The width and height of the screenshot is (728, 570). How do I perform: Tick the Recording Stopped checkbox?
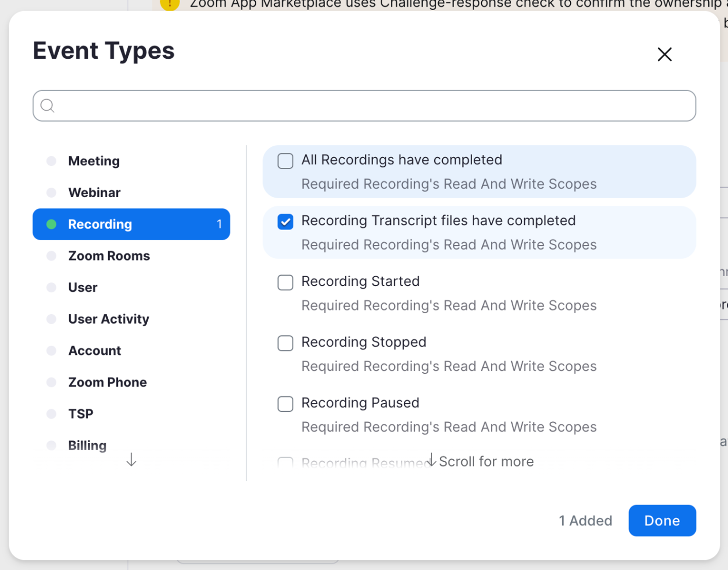[286, 343]
